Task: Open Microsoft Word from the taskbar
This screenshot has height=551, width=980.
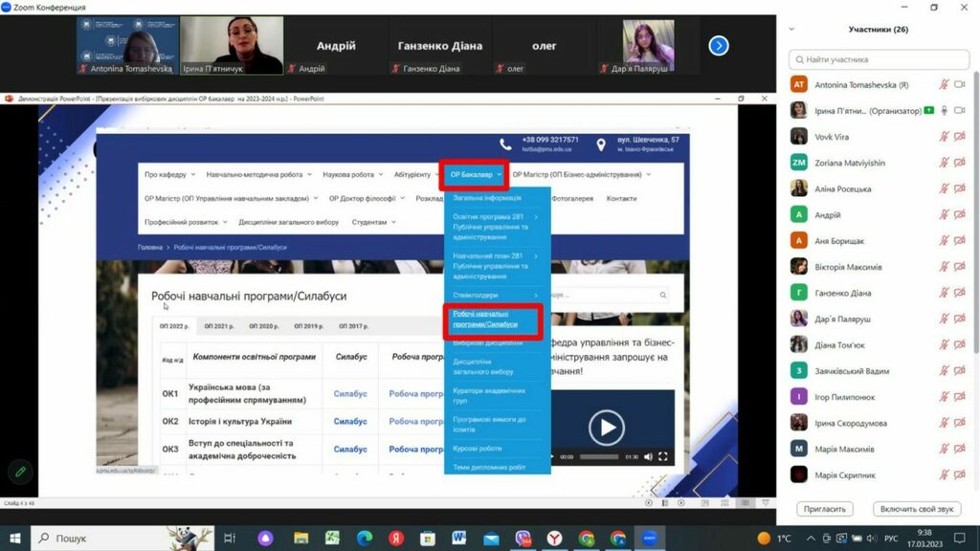Action: point(458,539)
